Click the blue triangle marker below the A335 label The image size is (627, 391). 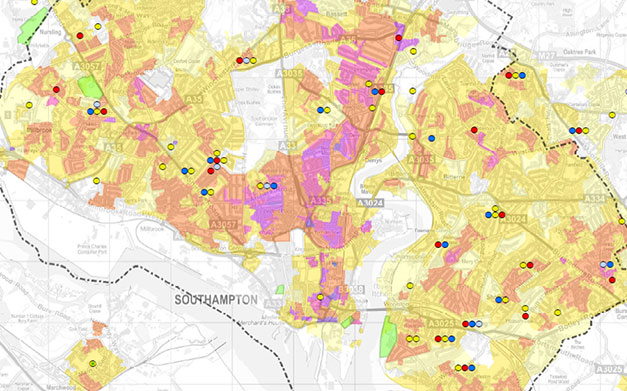tap(310, 222)
